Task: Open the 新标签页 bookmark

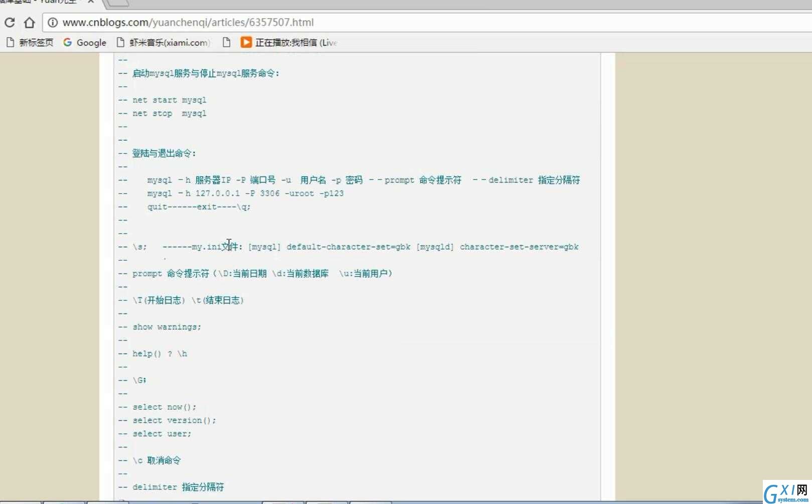Action: pyautogui.click(x=30, y=43)
